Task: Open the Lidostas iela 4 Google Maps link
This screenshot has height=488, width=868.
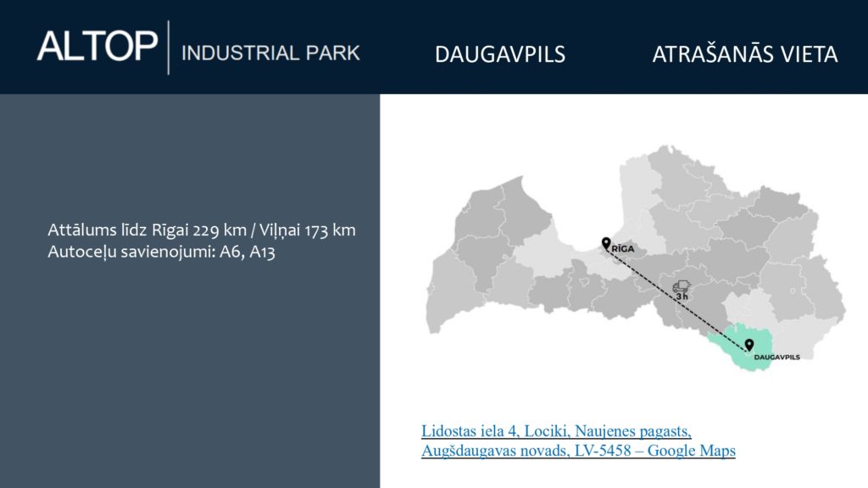Action: click(578, 441)
